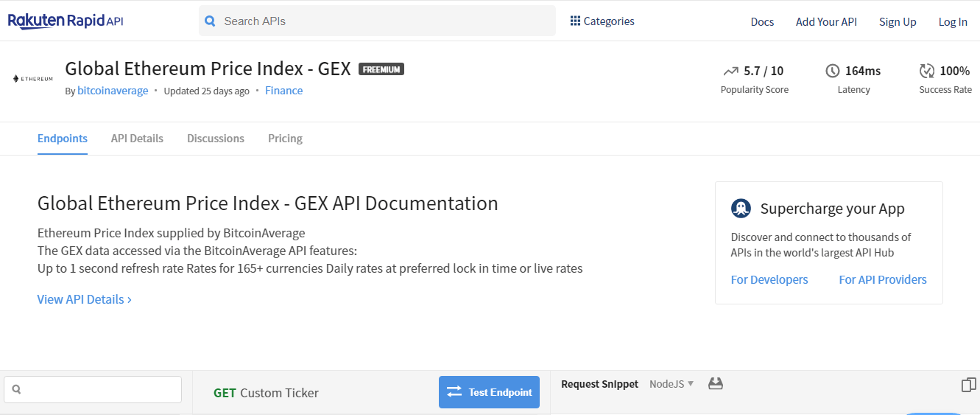Screen dimensions: 980x415
Task: Open the Discussions tab
Action: [x=216, y=139]
